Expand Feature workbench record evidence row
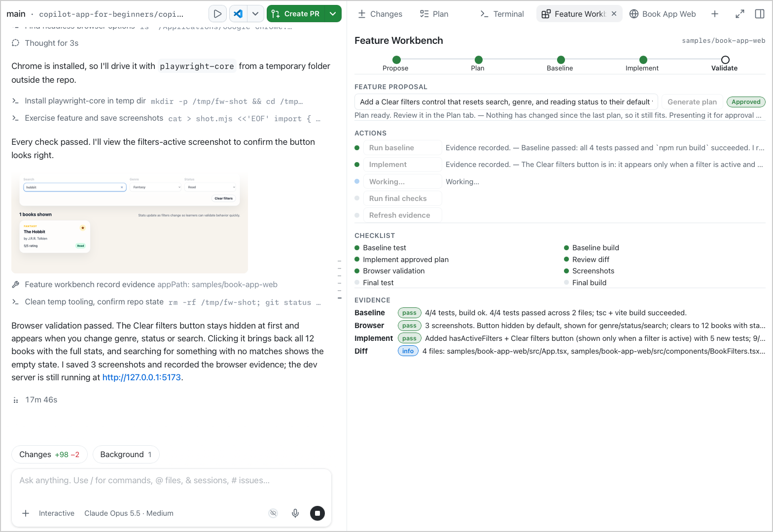This screenshot has height=532, width=773. (144, 285)
